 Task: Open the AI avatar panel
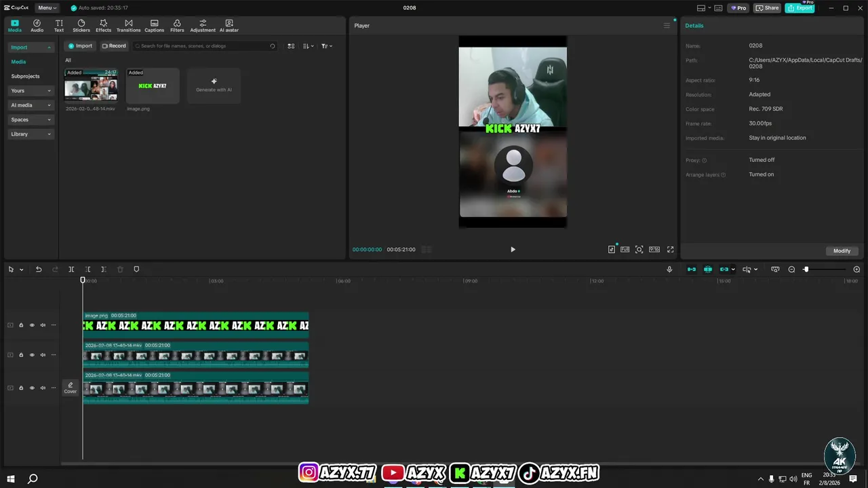[x=229, y=26]
